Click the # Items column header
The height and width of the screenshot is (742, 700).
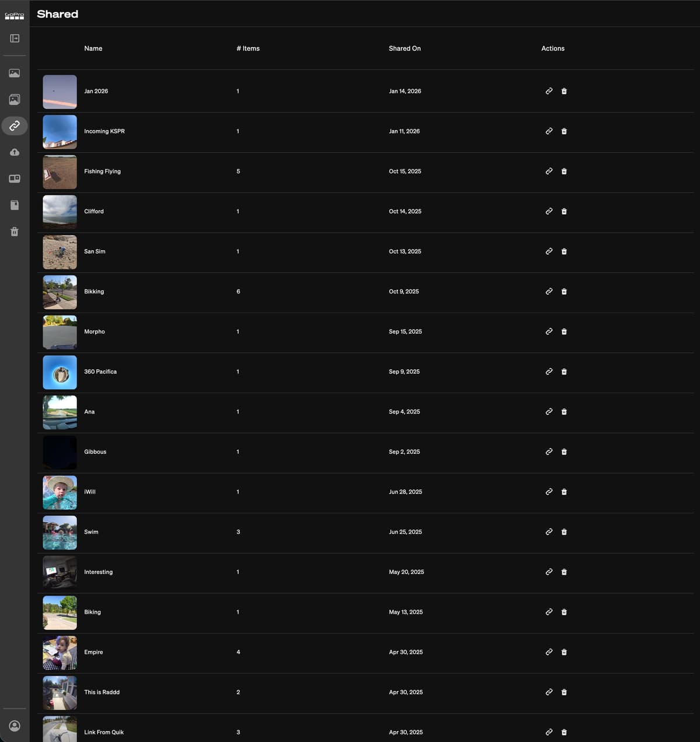click(248, 48)
